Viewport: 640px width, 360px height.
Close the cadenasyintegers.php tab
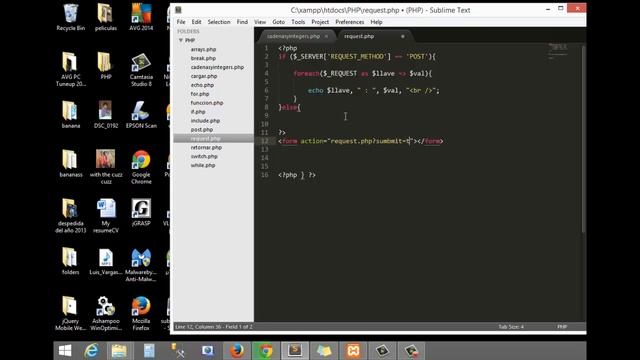coord(326,36)
